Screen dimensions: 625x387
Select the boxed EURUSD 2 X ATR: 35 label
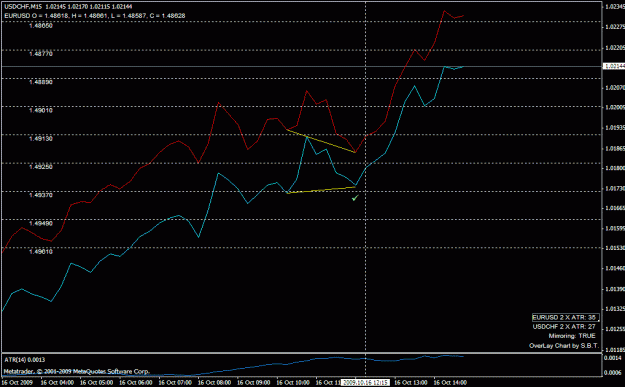pyautogui.click(x=566, y=318)
